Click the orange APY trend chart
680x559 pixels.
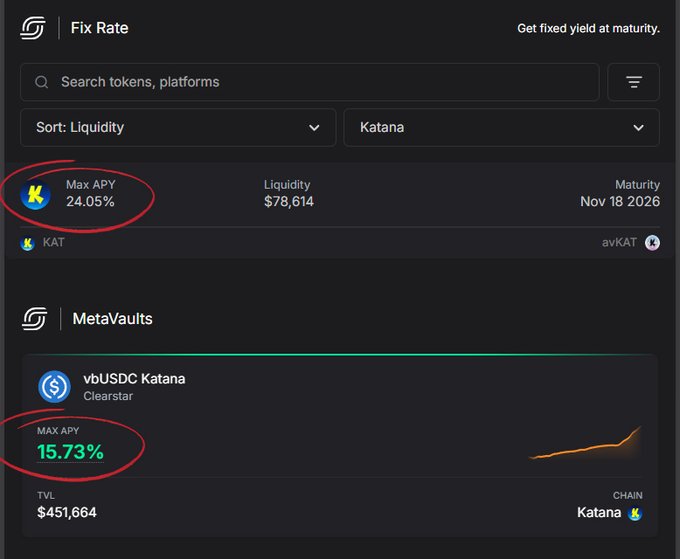click(x=585, y=442)
